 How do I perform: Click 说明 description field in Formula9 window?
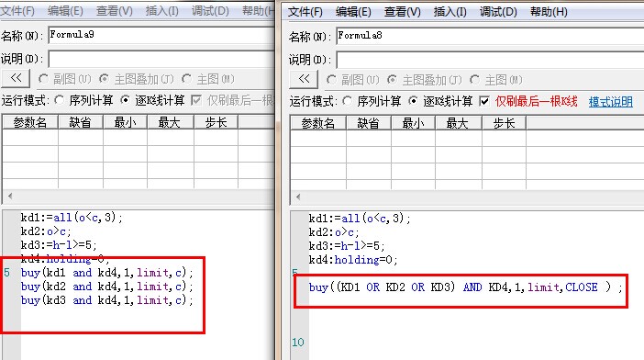[161, 59]
